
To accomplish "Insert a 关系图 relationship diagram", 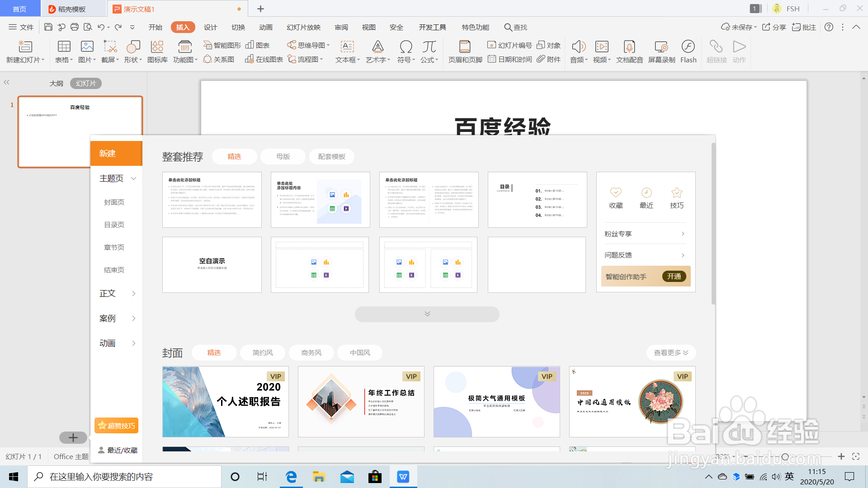I will (219, 59).
